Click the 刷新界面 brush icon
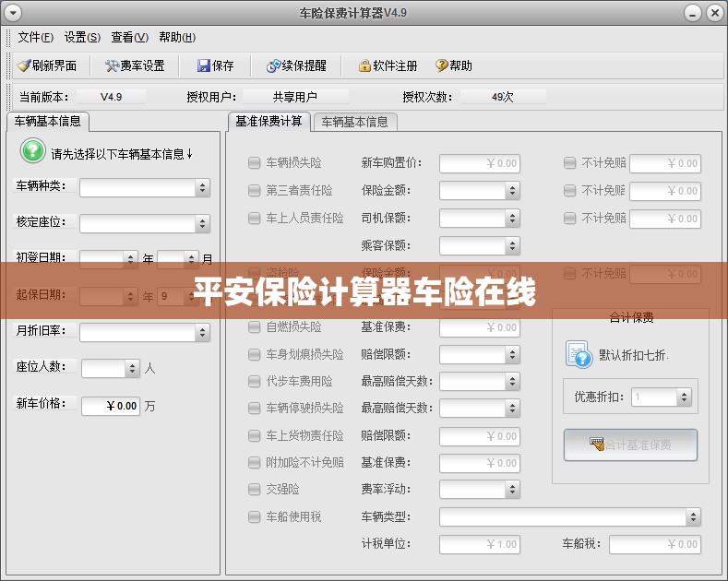 24,65
